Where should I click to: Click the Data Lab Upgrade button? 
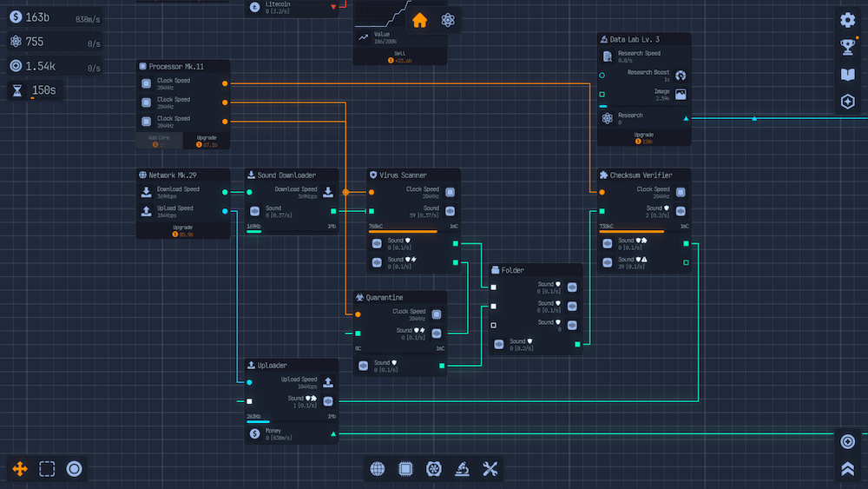point(643,137)
